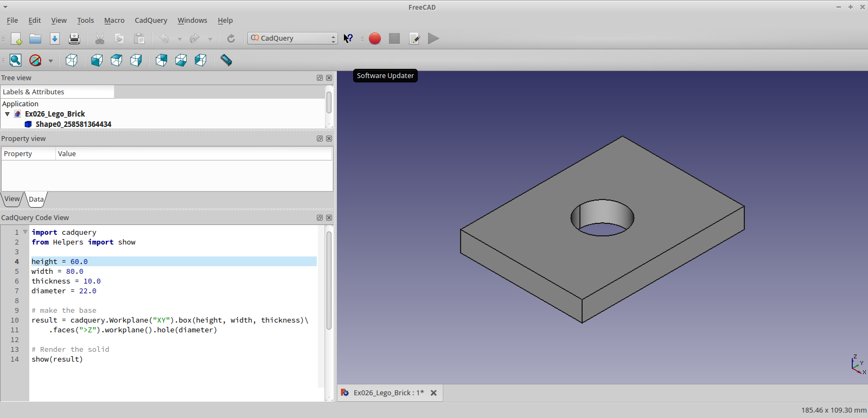Click the Fit All view icon

click(15, 60)
